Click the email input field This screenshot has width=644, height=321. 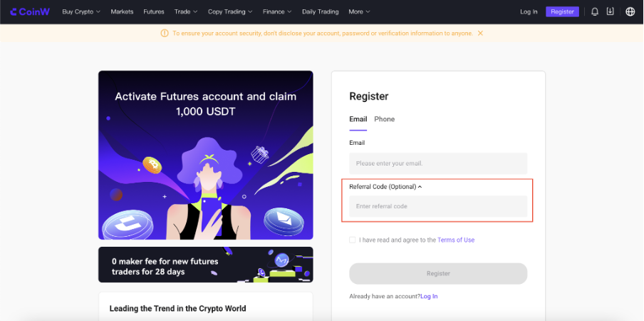click(x=437, y=163)
